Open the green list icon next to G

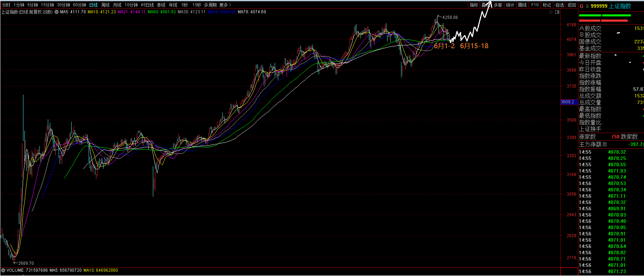coord(587,6)
